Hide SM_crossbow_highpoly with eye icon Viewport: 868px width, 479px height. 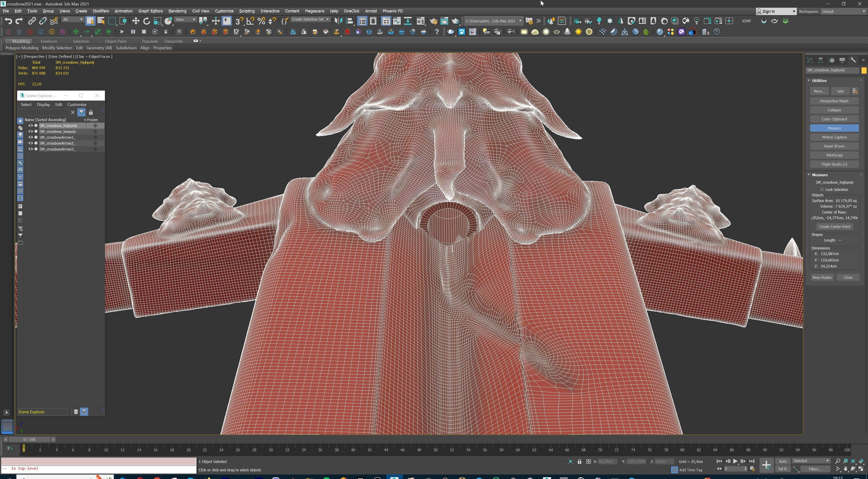click(30, 126)
